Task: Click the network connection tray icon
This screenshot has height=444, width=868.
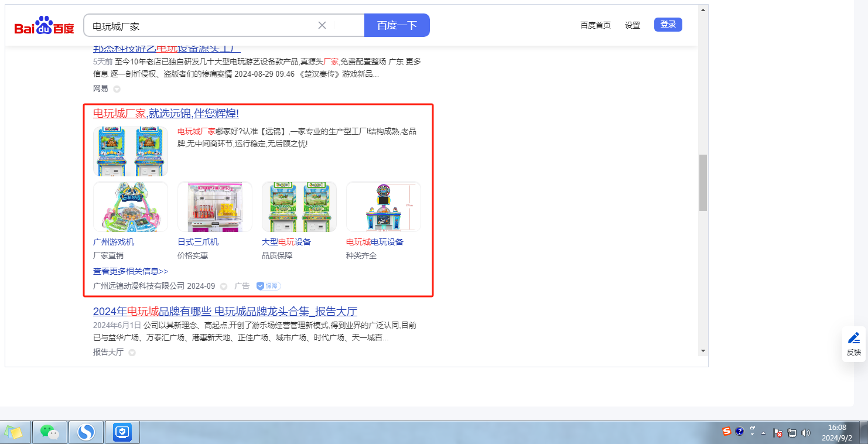Action: (792, 433)
